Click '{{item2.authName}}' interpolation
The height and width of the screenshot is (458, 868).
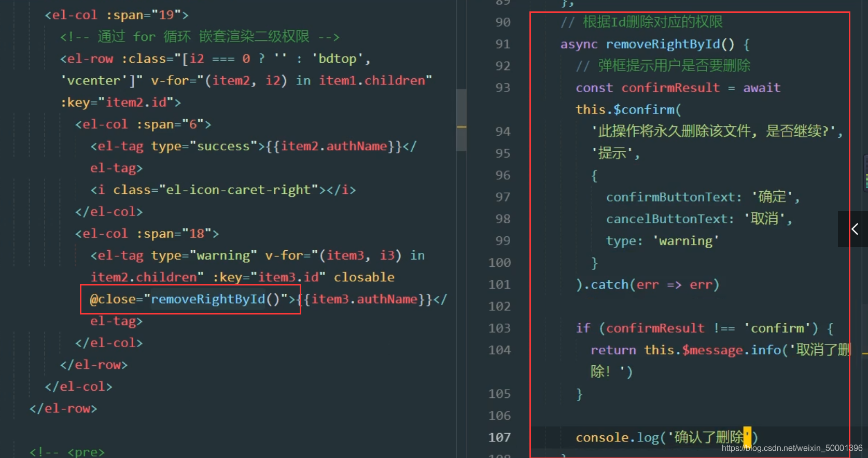[334, 146]
